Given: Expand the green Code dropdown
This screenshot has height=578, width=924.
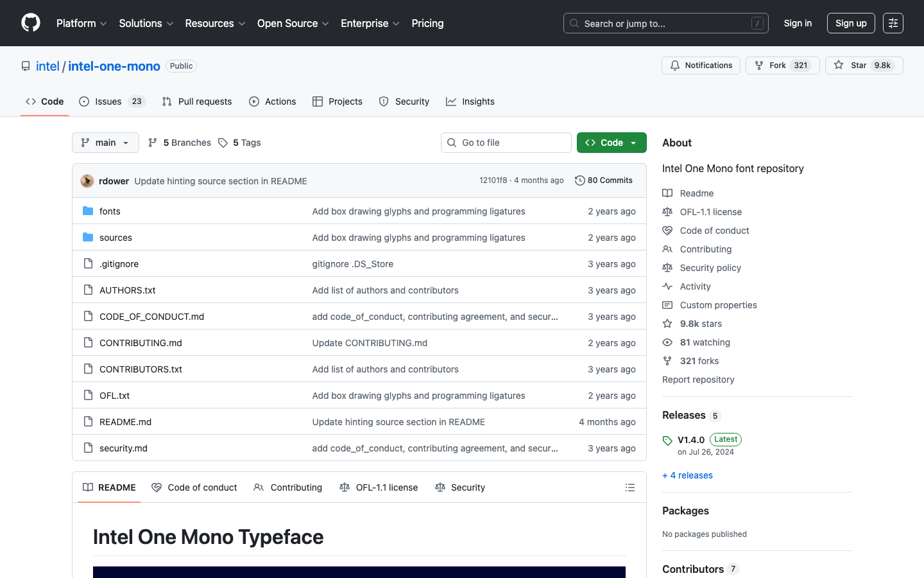Looking at the screenshot, I should click(611, 143).
